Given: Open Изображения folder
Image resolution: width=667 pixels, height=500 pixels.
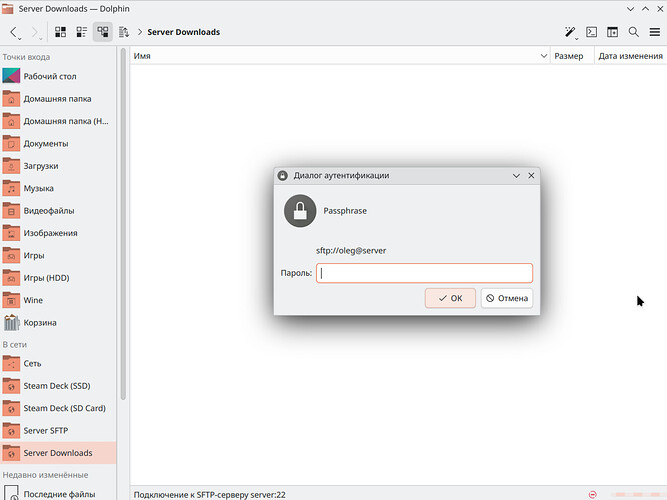Looking at the screenshot, I should pos(58,233).
